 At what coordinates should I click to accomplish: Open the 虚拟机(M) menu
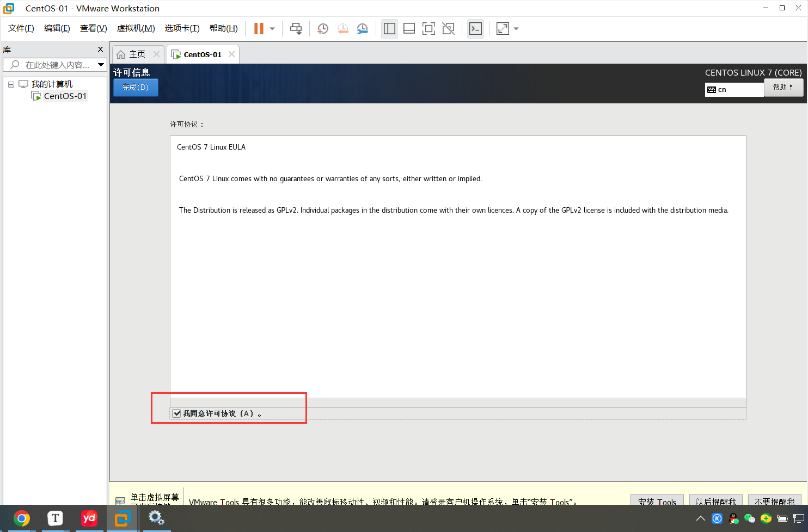pos(136,28)
